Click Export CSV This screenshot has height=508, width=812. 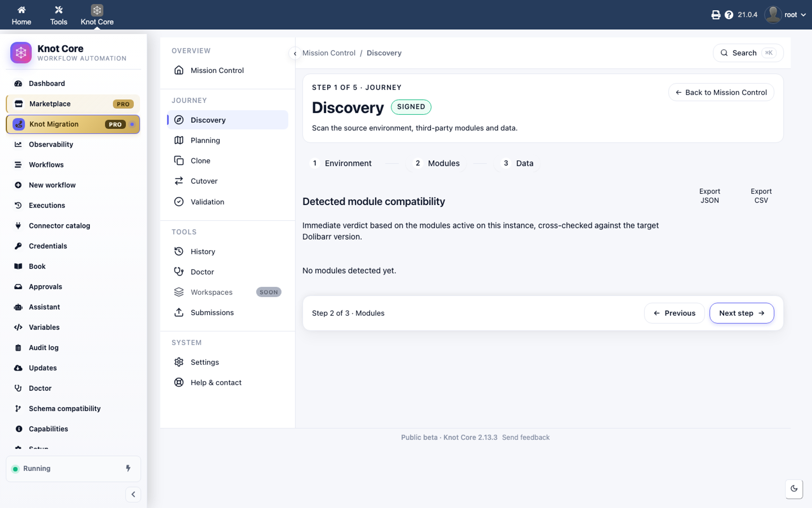coord(761,196)
